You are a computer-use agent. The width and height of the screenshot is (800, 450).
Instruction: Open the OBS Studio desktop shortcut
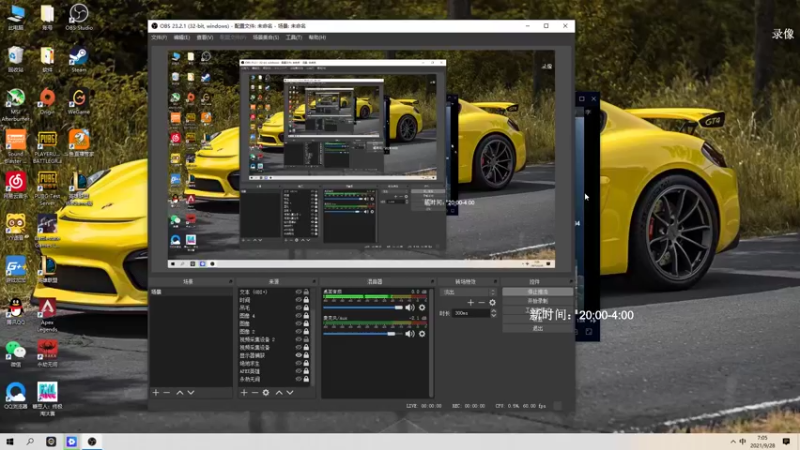pyautogui.click(x=79, y=17)
